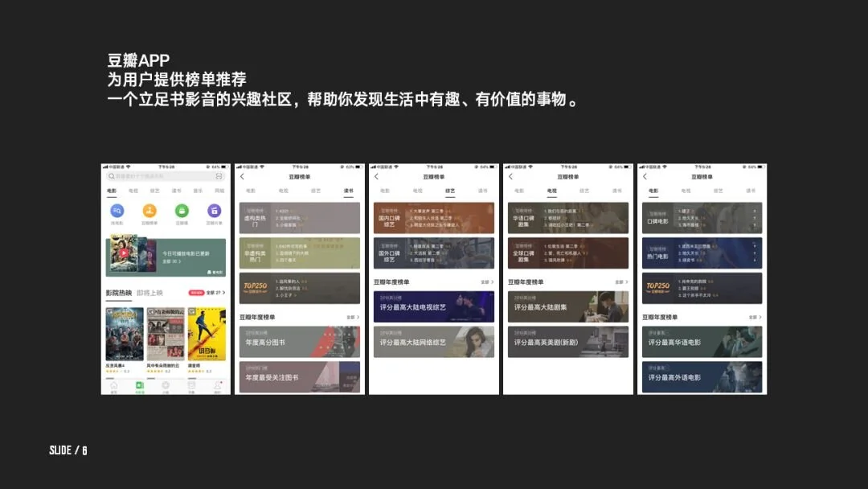Select the 电影 tab on the home screen
This screenshot has height=489, width=868.
point(112,191)
